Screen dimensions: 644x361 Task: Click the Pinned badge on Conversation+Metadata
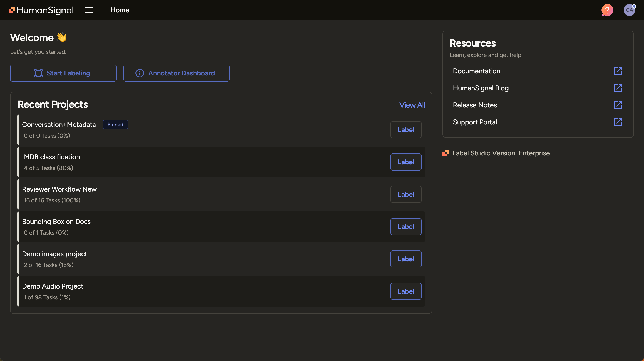click(115, 124)
